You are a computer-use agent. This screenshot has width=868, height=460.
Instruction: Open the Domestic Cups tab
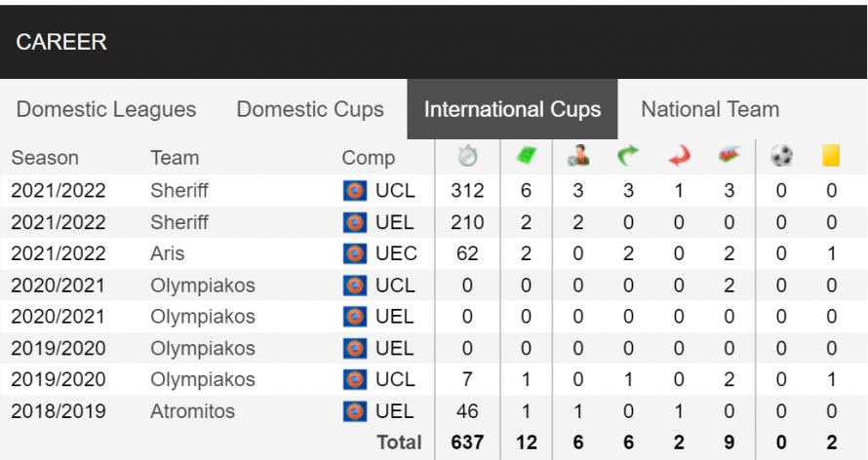click(310, 109)
